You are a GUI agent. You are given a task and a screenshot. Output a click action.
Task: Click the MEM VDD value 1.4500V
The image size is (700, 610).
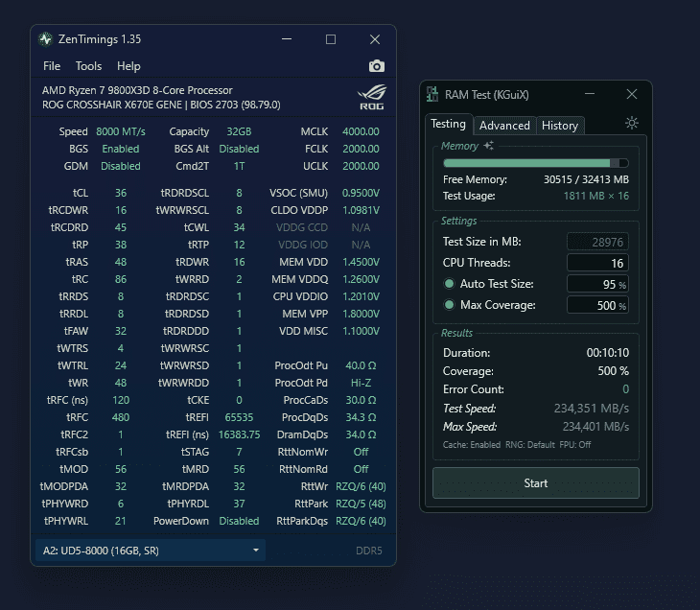[x=361, y=262]
